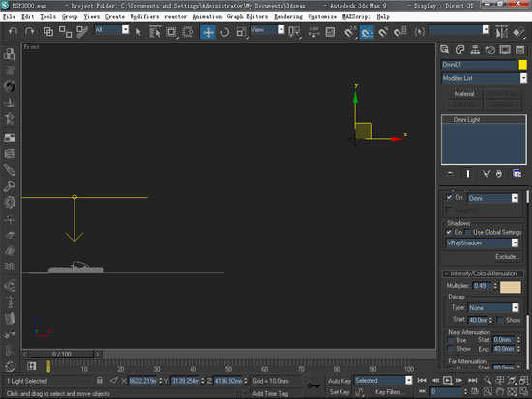This screenshot has height=399, width=532.
Task: Open the File menu
Action: [9, 16]
